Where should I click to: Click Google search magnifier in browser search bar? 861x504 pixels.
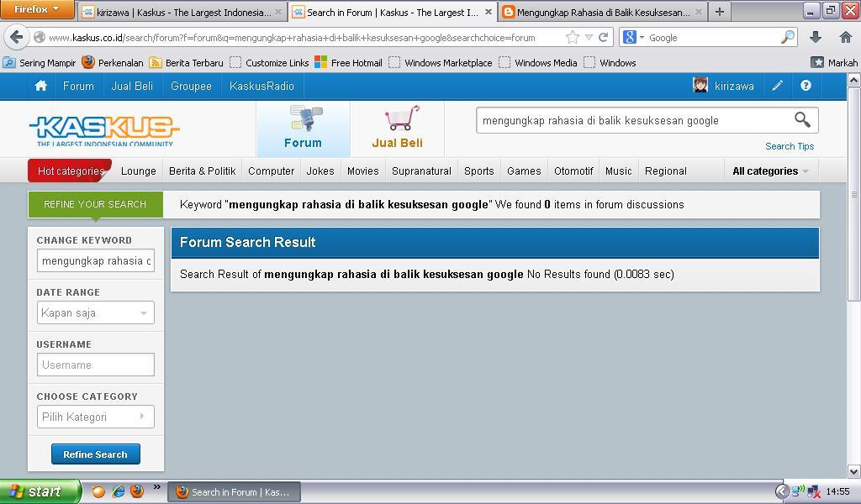tap(787, 37)
